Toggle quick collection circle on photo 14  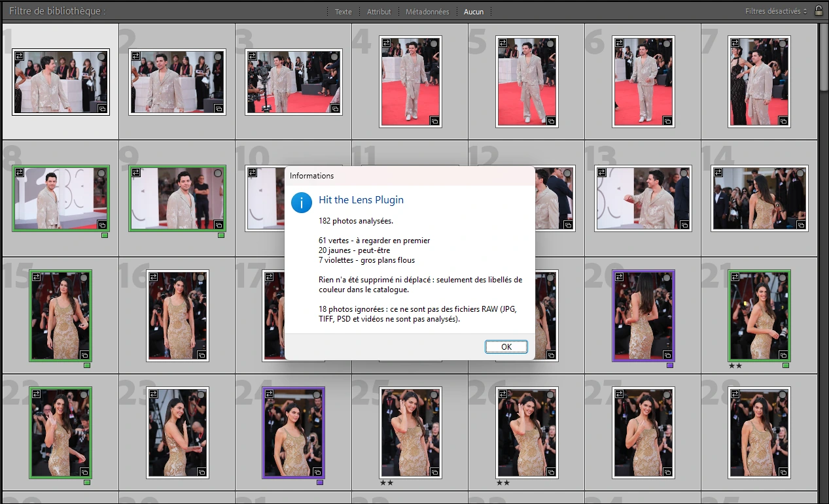(800, 173)
